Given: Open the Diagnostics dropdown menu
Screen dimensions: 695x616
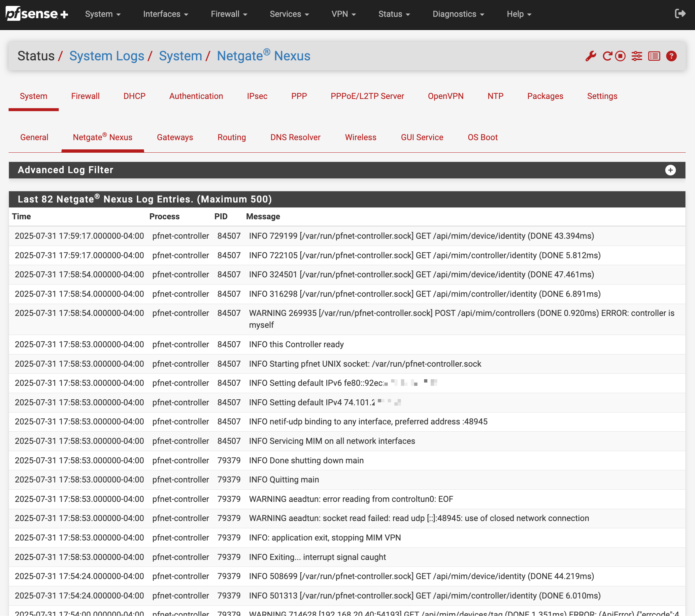Looking at the screenshot, I should coord(458,14).
